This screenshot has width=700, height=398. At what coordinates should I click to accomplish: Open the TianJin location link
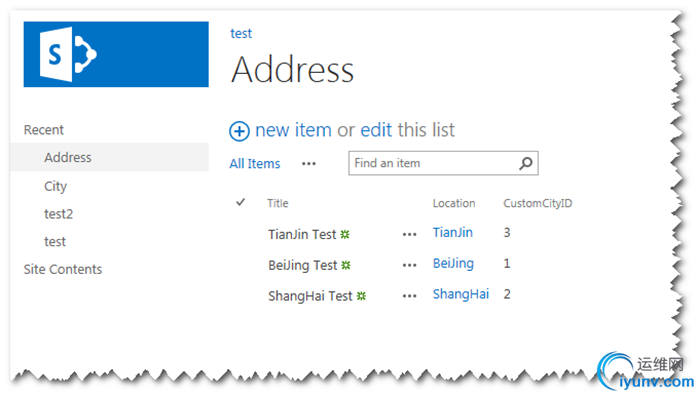click(x=453, y=232)
